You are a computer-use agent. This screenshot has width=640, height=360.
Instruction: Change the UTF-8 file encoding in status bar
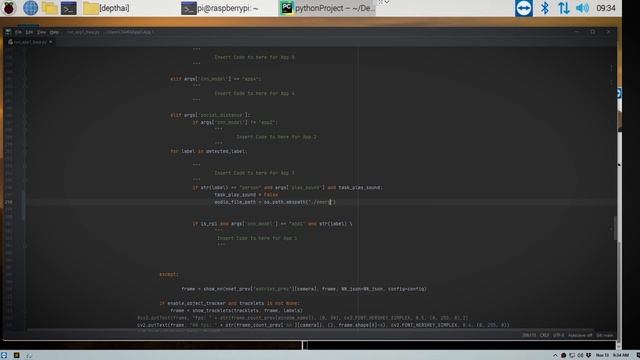558,335
